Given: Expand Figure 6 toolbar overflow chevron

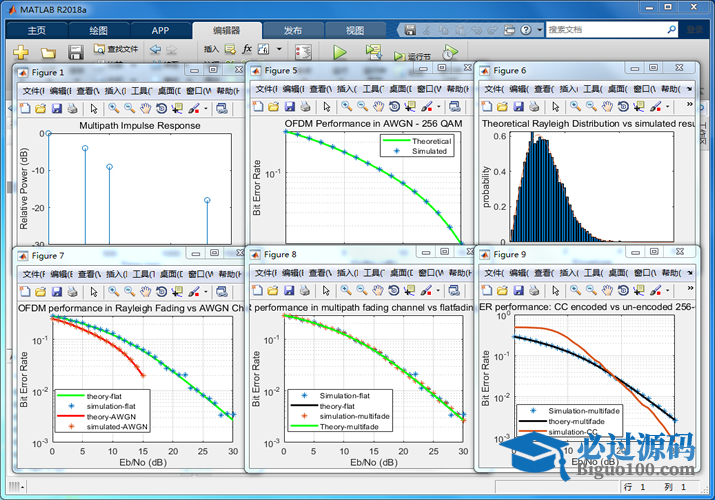Looking at the screenshot, I should 689,104.
